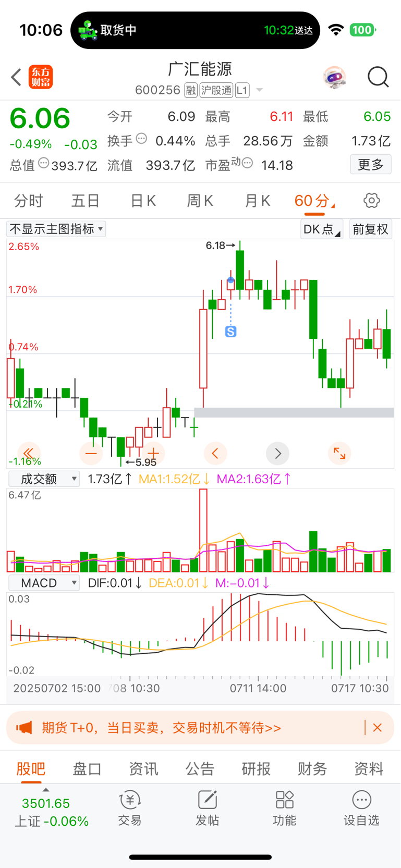The image size is (401, 868).
Task: Go back with the left chevron arrow
Action: pos(16,78)
